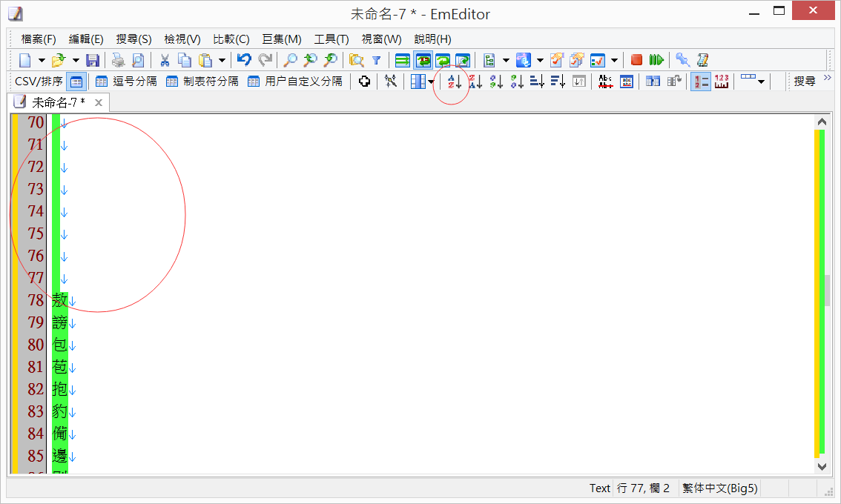Screen dimensions: 841x504
Task: Sort A to Z ascending
Action: (x=455, y=82)
